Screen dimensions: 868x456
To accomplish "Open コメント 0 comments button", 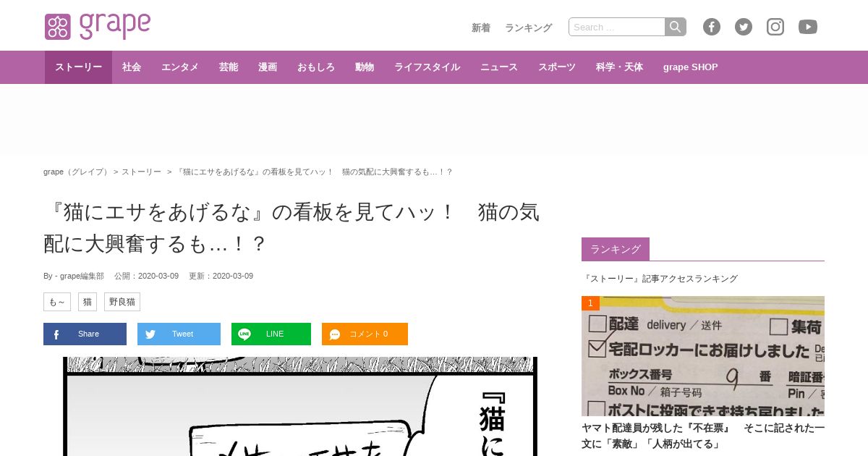I will [365, 334].
